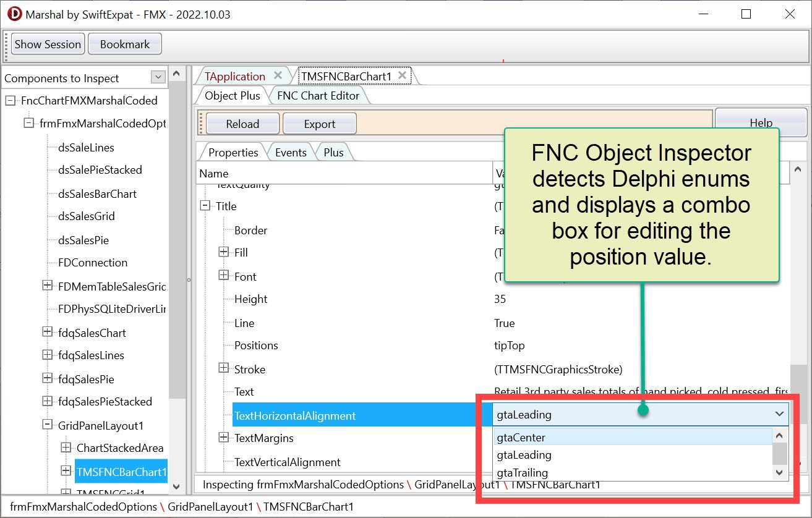Screen dimensions: 812x518
Task: Open Components to Inspect dropdown
Action: pos(158,77)
